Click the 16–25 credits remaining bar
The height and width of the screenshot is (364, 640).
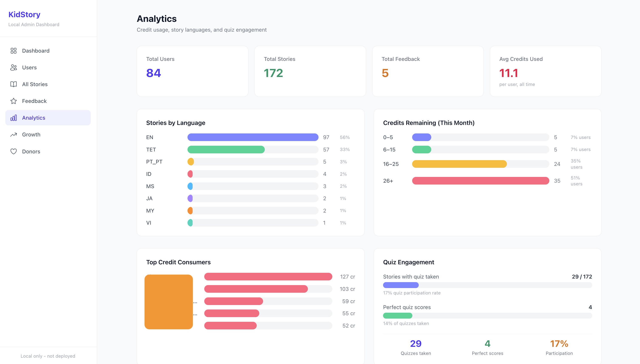[480, 164]
